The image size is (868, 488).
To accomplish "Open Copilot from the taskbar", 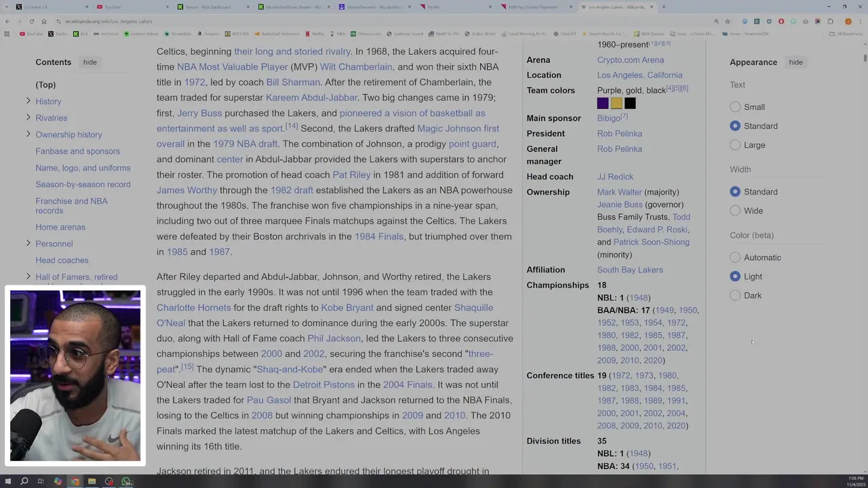I will [58, 481].
